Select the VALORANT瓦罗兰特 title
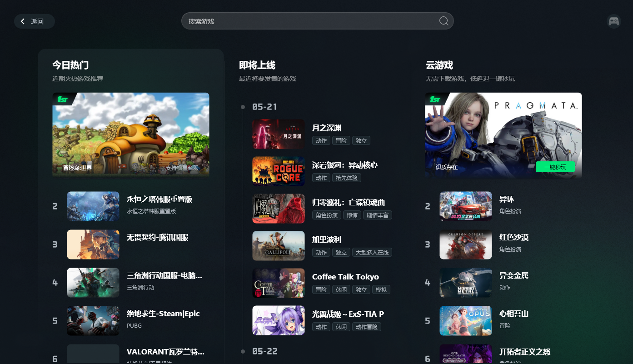Screen dimensions: 633x364 coord(165,352)
